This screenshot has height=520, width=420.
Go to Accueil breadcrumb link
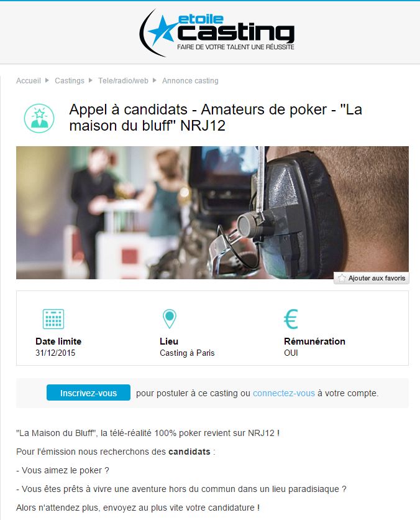coord(29,81)
